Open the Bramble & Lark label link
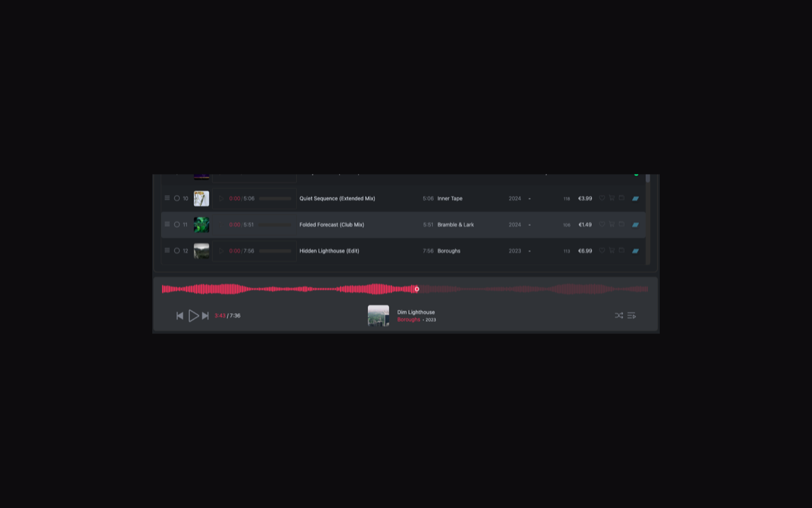The height and width of the screenshot is (508, 812). [455, 225]
